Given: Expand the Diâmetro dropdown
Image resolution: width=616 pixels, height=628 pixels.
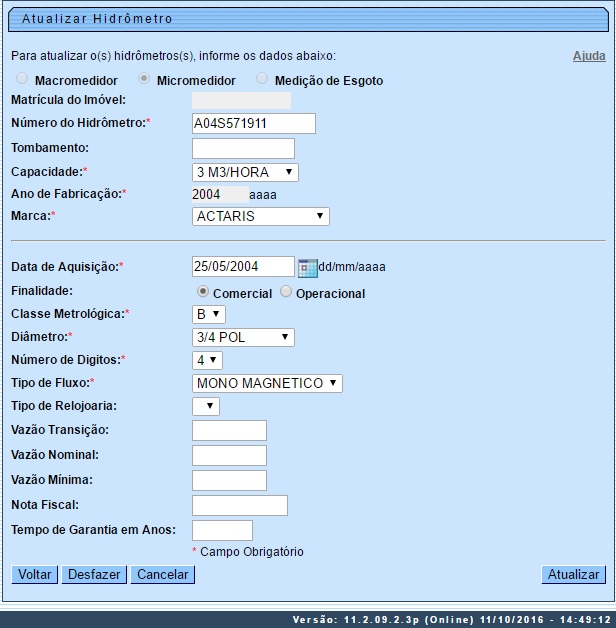Looking at the screenshot, I should (x=243, y=337).
